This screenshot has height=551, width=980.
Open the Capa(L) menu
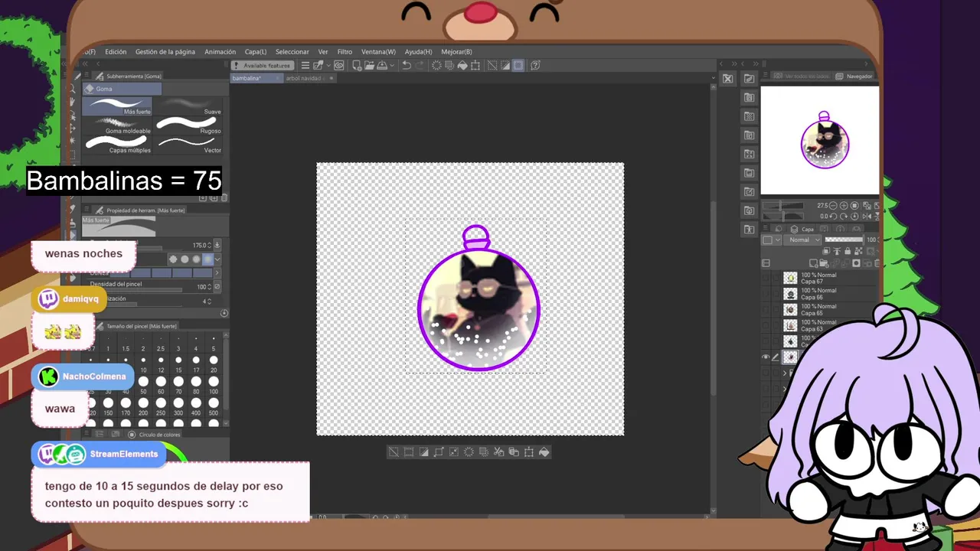(256, 52)
